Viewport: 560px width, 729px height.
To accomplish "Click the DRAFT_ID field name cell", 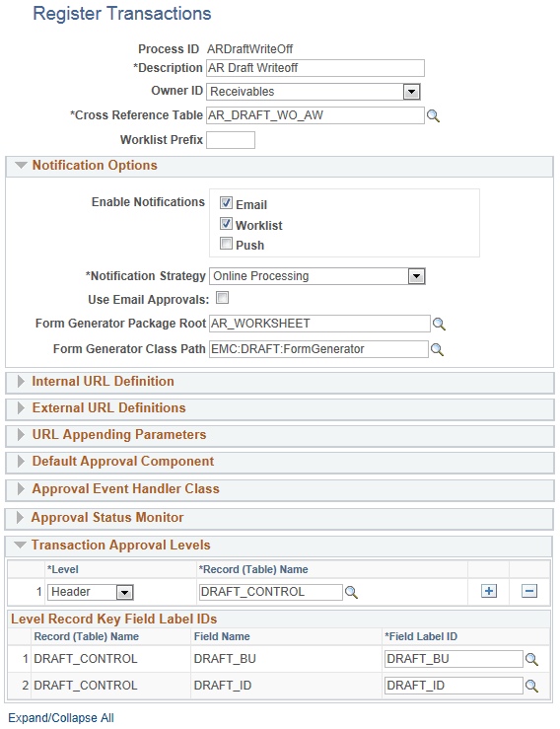I will 223,686.
